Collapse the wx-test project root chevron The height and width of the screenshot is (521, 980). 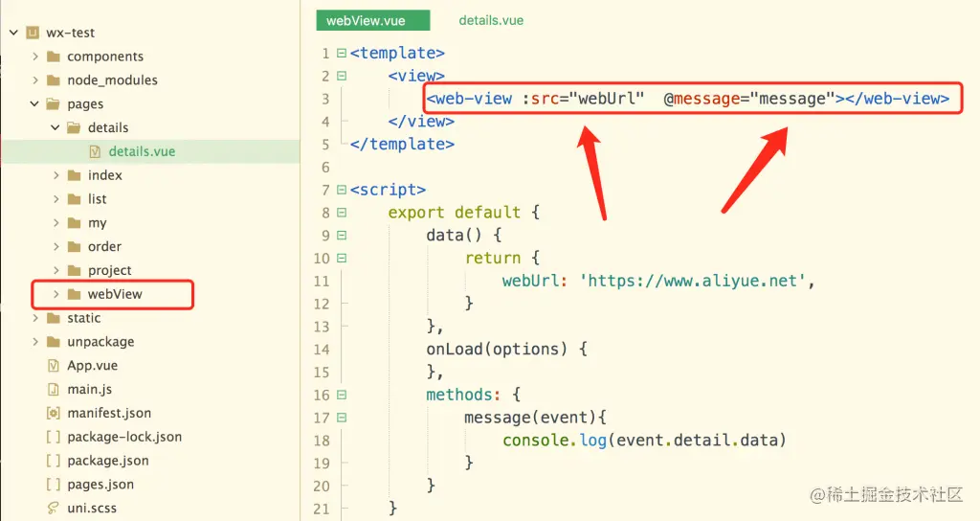[x=13, y=32]
